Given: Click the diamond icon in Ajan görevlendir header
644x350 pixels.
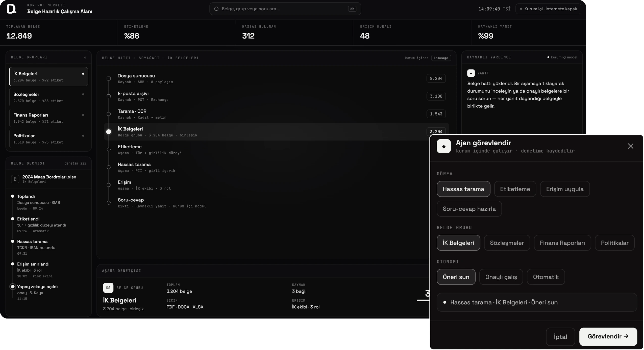Looking at the screenshot, I should click(443, 146).
